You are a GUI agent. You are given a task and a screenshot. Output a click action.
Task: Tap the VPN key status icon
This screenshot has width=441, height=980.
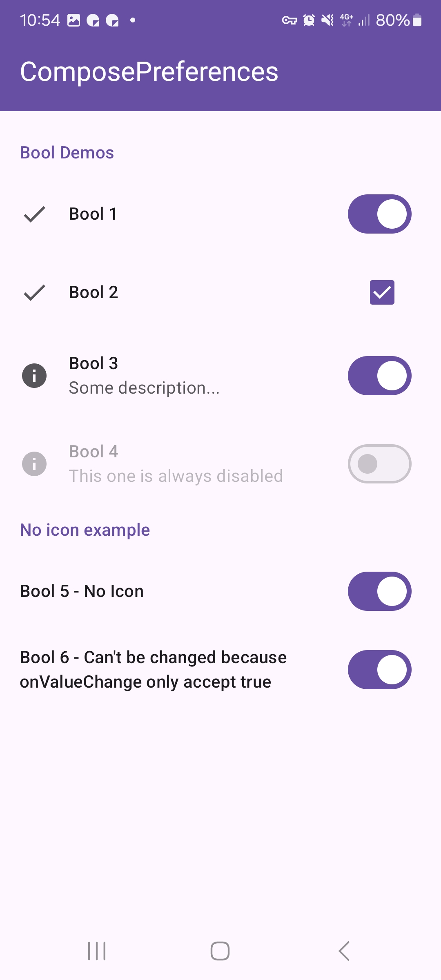[x=289, y=20]
